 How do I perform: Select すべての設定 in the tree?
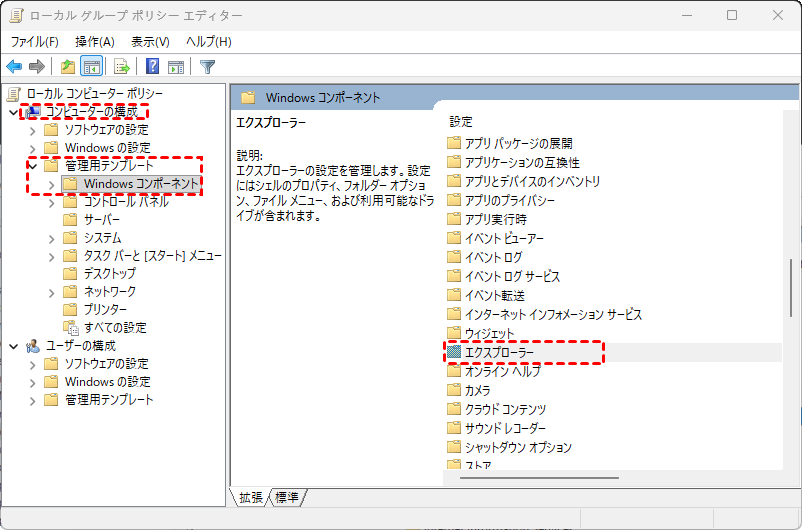coord(115,327)
